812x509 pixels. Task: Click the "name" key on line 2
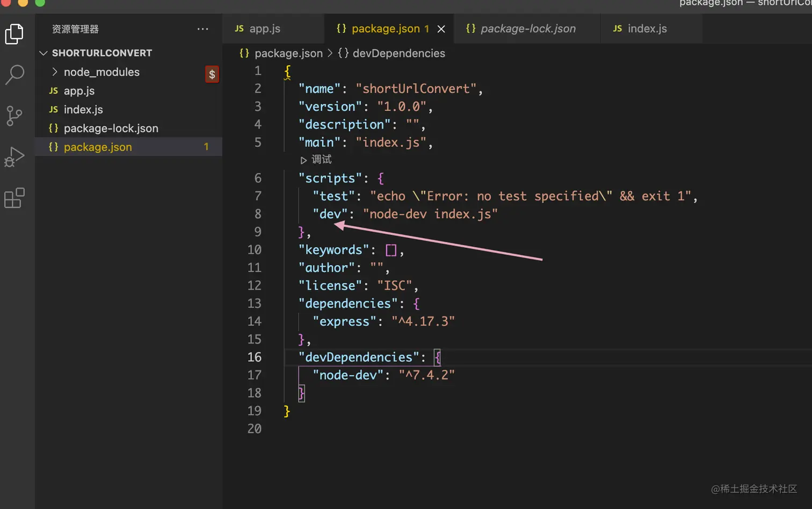[x=320, y=89]
